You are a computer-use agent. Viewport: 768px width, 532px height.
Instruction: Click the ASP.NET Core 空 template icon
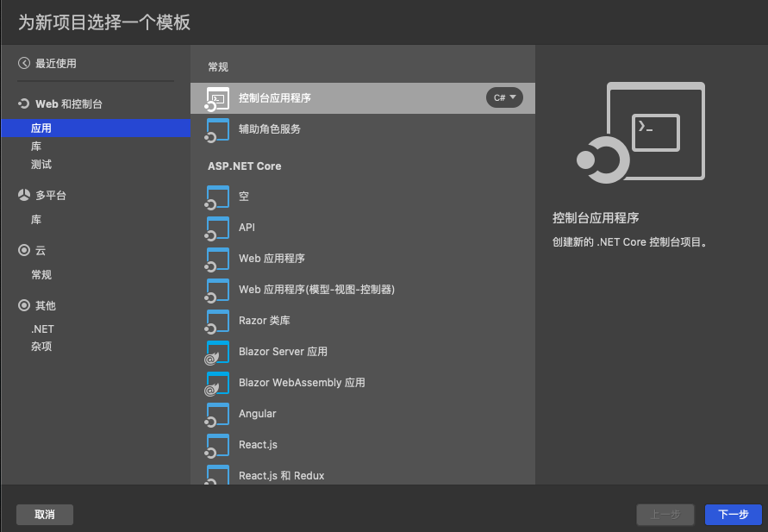[x=217, y=197]
